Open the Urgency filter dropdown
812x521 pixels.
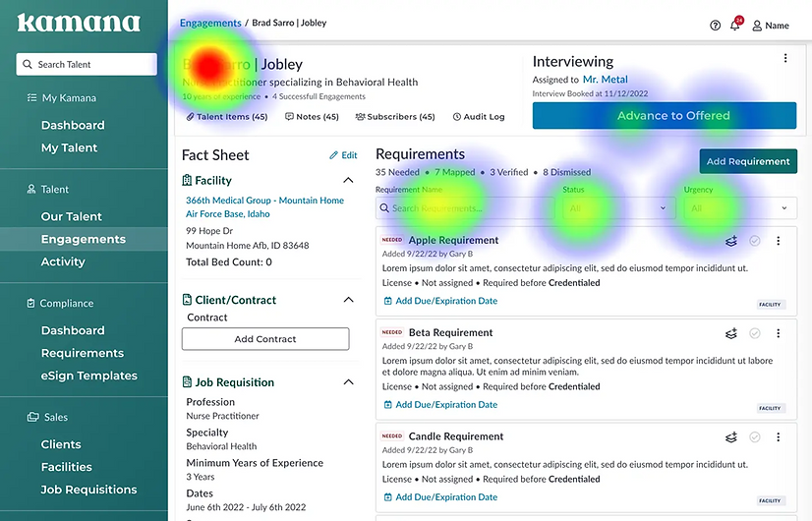(x=739, y=208)
